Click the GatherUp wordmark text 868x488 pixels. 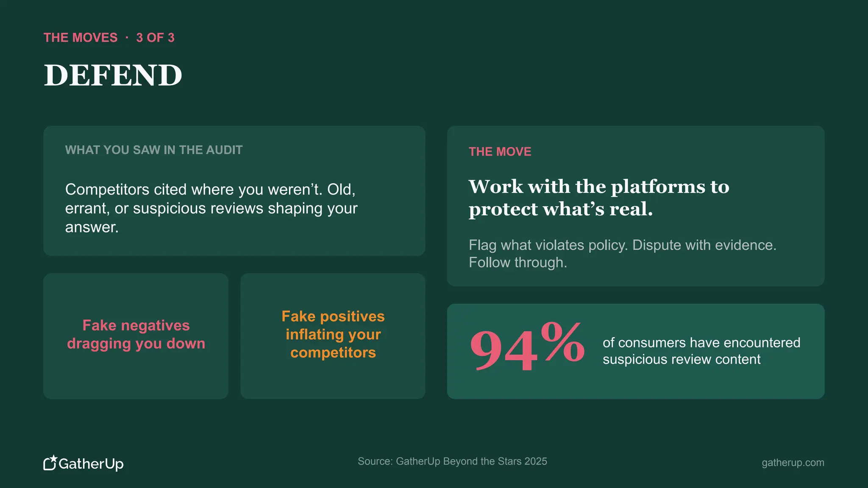pyautogui.click(x=91, y=464)
